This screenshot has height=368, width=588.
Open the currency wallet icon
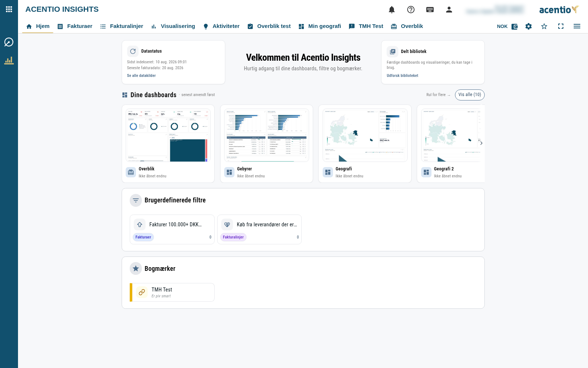(514, 26)
